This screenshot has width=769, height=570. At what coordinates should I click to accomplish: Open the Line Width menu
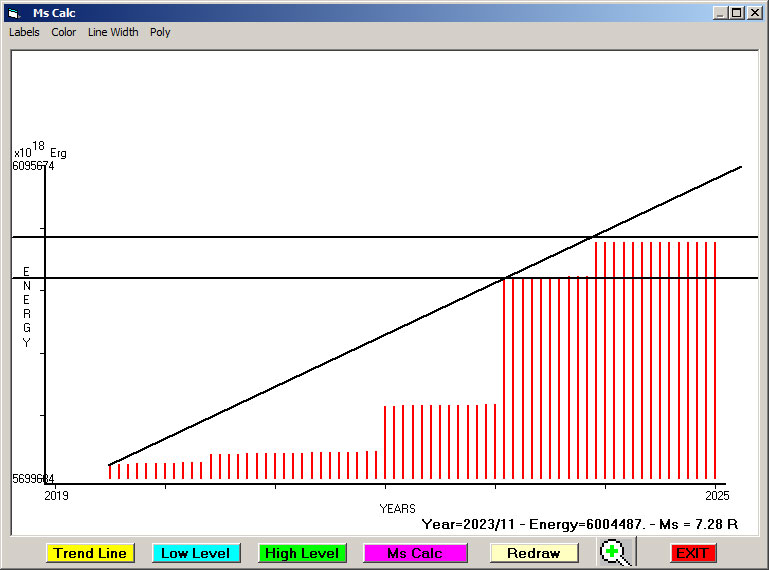pos(113,32)
